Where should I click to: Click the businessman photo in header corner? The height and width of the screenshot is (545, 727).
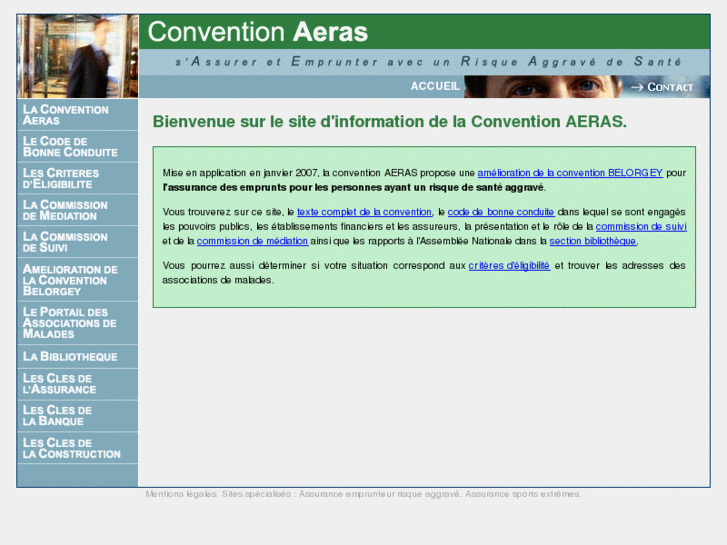click(x=78, y=56)
